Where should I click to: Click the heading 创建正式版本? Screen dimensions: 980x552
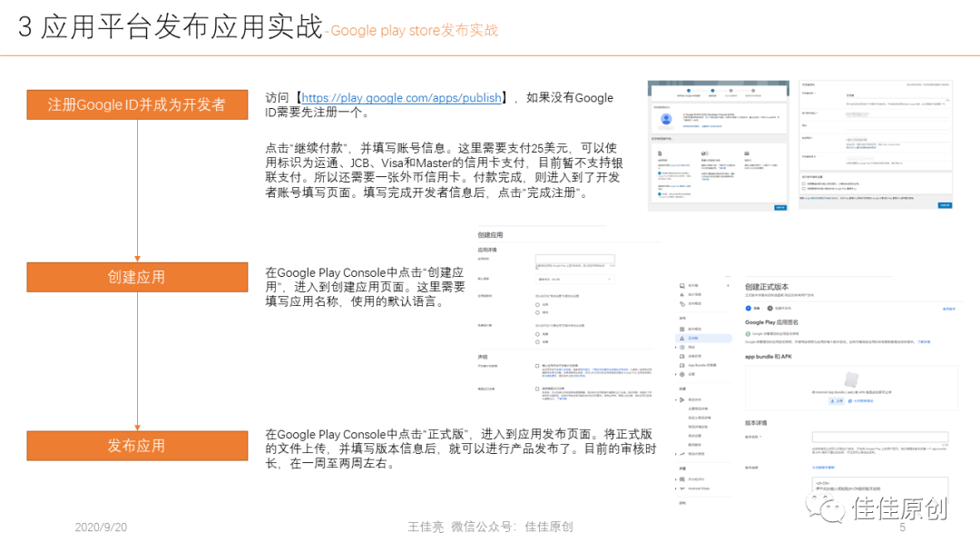[767, 287]
